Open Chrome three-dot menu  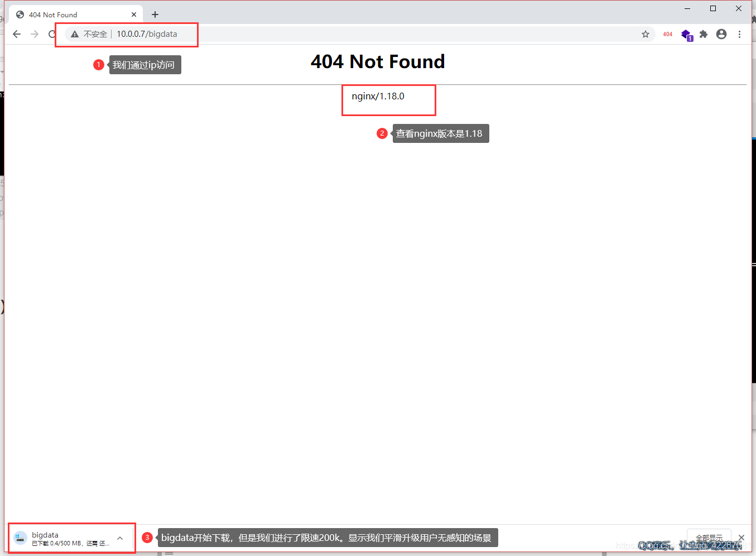[739, 34]
